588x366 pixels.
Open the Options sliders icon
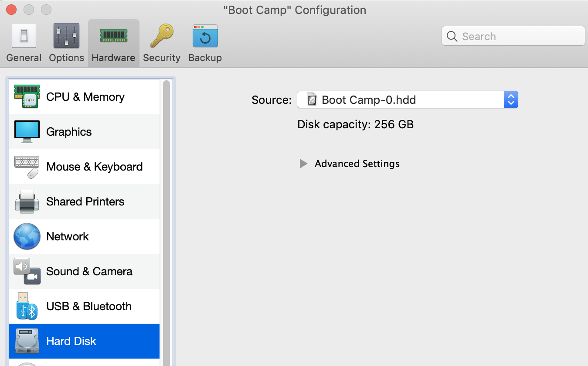pyautogui.click(x=66, y=36)
